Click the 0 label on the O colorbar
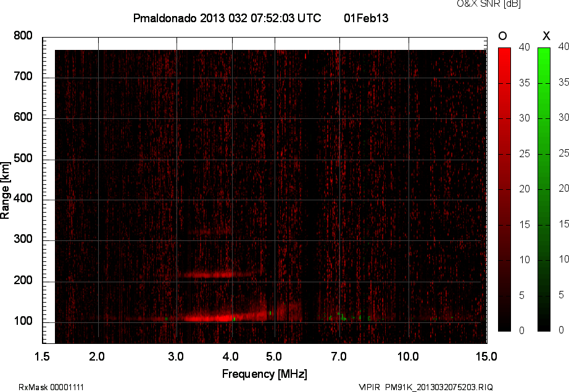The width and height of the screenshot is (569, 392). tap(522, 330)
